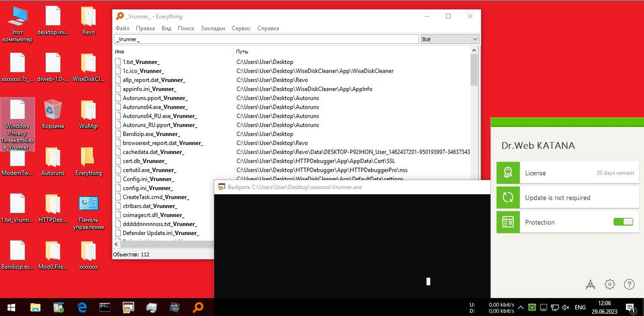Sort results by the Путь column header
Viewport: 644px width, 316px height.
(352, 51)
